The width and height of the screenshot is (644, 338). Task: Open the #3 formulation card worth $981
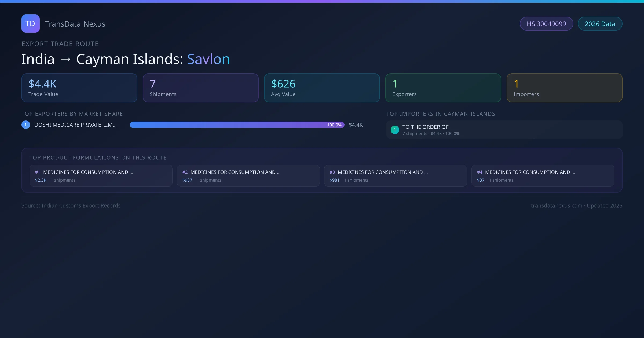396,176
